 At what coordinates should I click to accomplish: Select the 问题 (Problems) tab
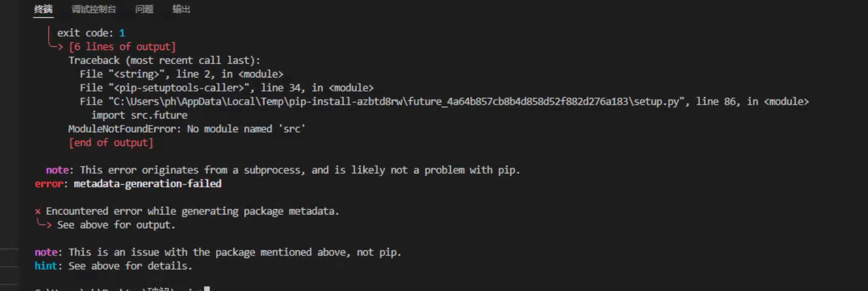coord(144,9)
